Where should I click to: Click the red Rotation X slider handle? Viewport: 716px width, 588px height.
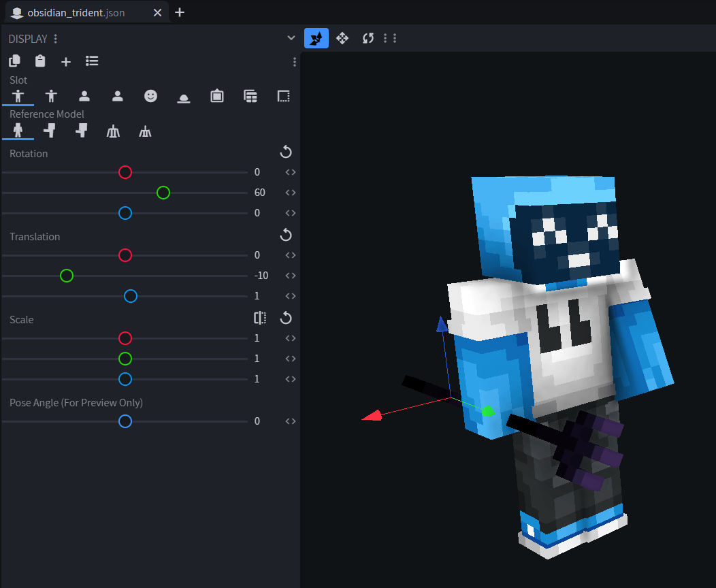pos(125,172)
